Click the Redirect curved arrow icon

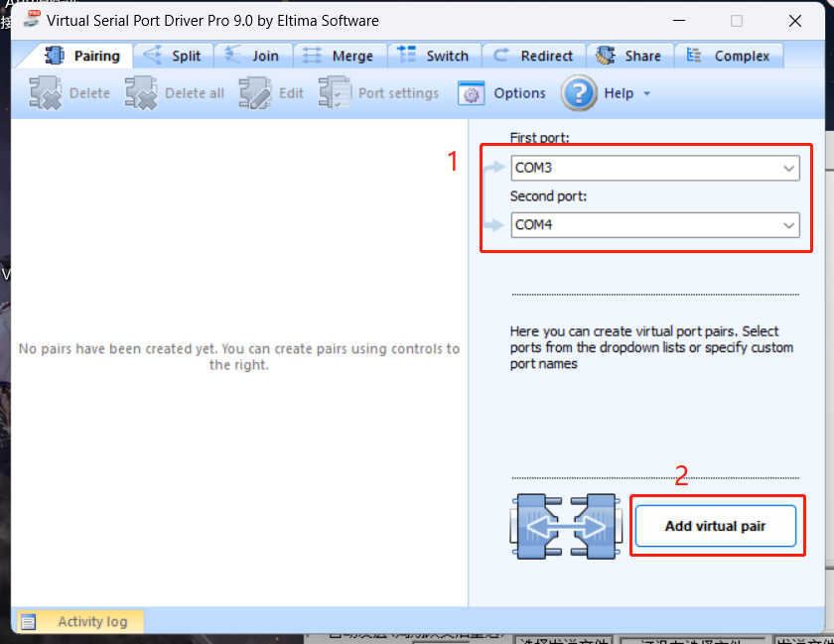(x=501, y=56)
